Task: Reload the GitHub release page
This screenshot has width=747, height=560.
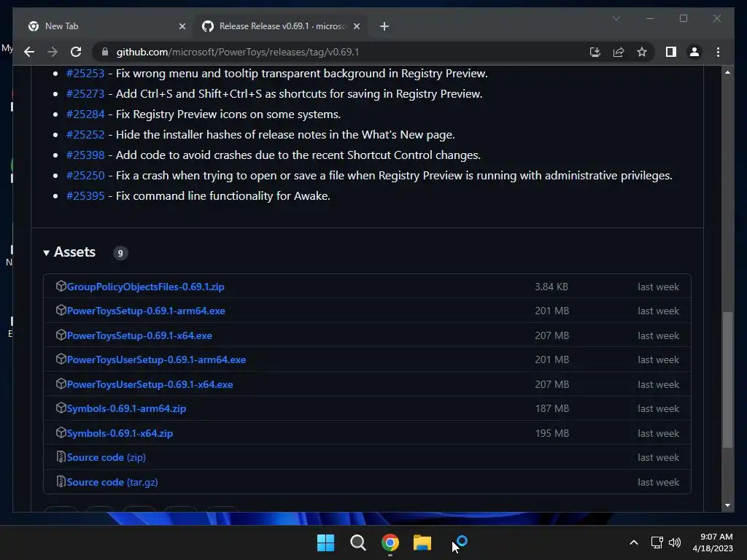Action: click(76, 52)
